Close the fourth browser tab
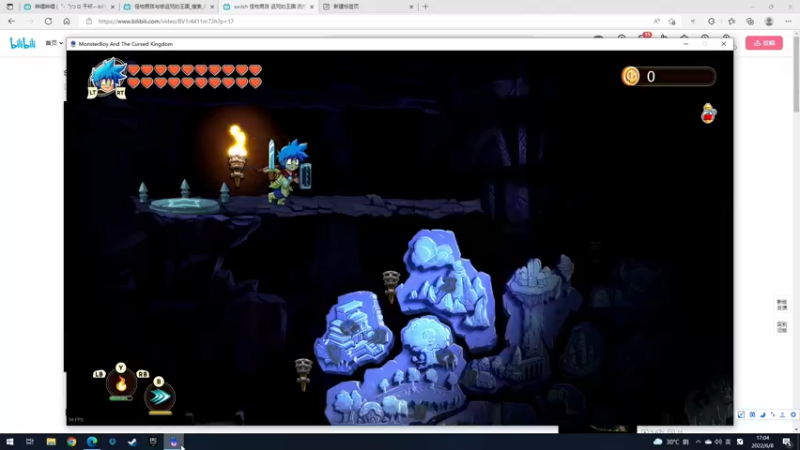 411,7
